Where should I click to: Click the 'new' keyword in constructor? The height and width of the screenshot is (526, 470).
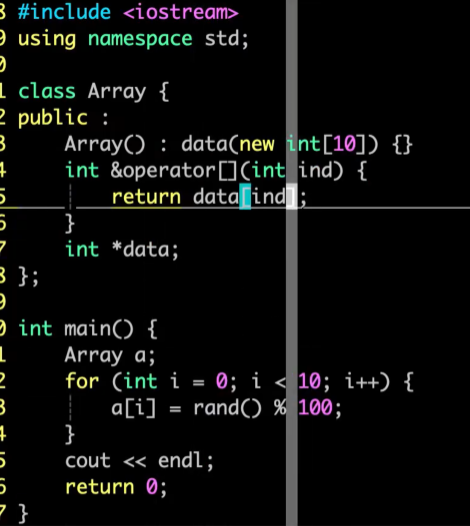click(257, 145)
